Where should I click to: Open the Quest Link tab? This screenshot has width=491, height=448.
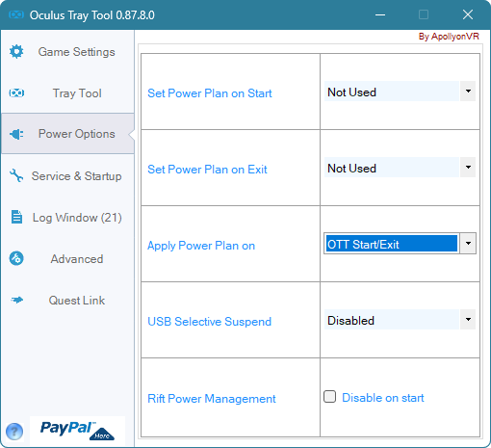point(67,301)
